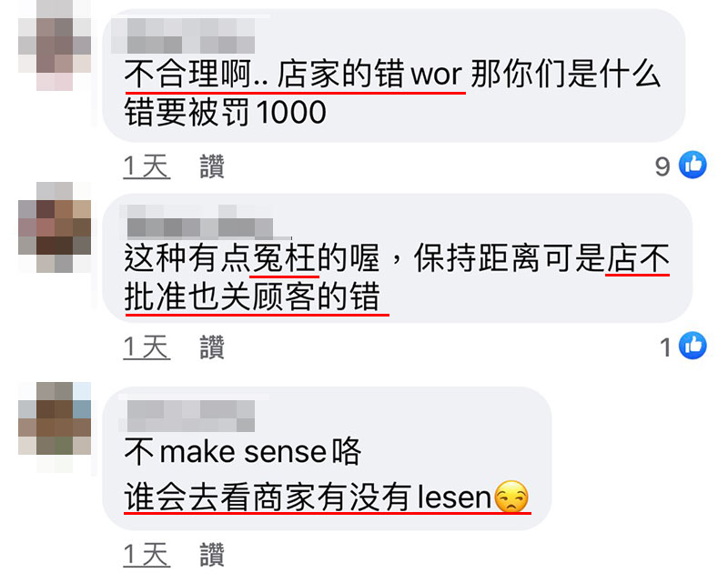Image resolution: width=728 pixels, height=573 pixels.
Task: Click comment text '这种有点冤枉的喔'
Action: point(252,258)
